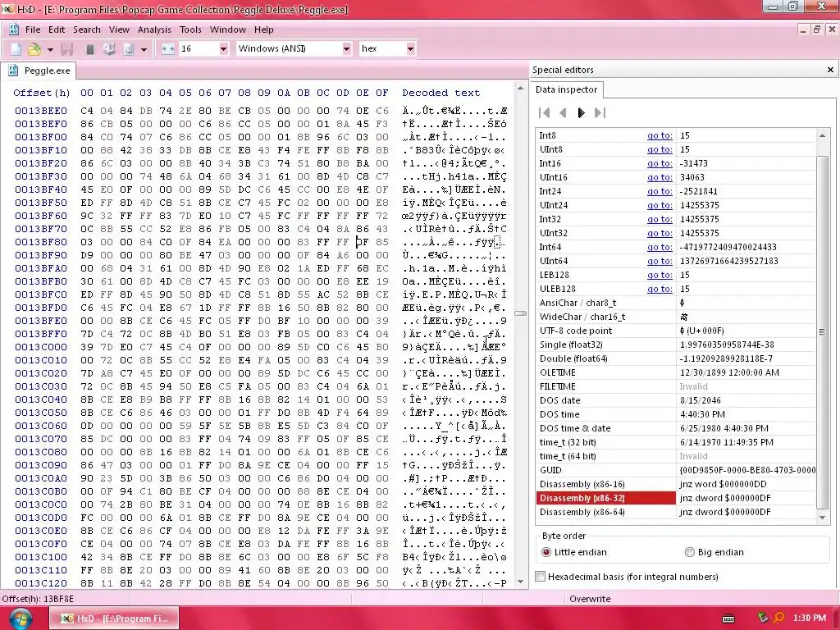This screenshot has height=630, width=840.
Task: Click the Offset(h) column header
Action: [x=41, y=93]
